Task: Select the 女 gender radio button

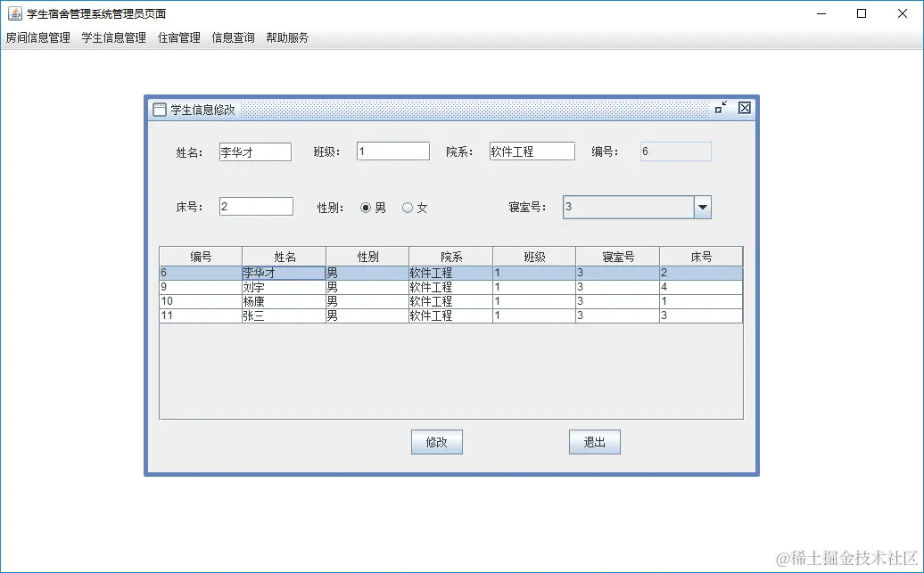Action: (406, 206)
